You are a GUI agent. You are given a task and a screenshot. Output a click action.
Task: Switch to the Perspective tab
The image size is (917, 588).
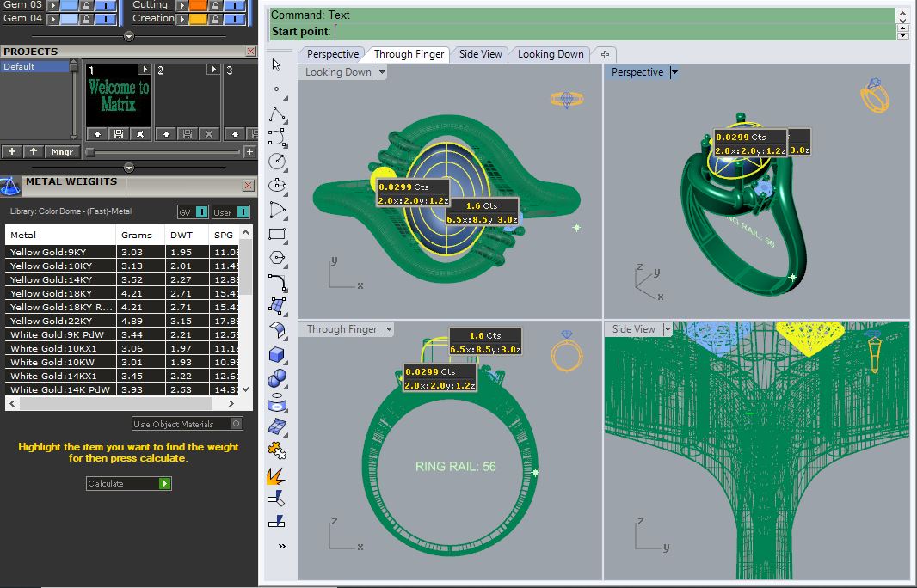332,54
